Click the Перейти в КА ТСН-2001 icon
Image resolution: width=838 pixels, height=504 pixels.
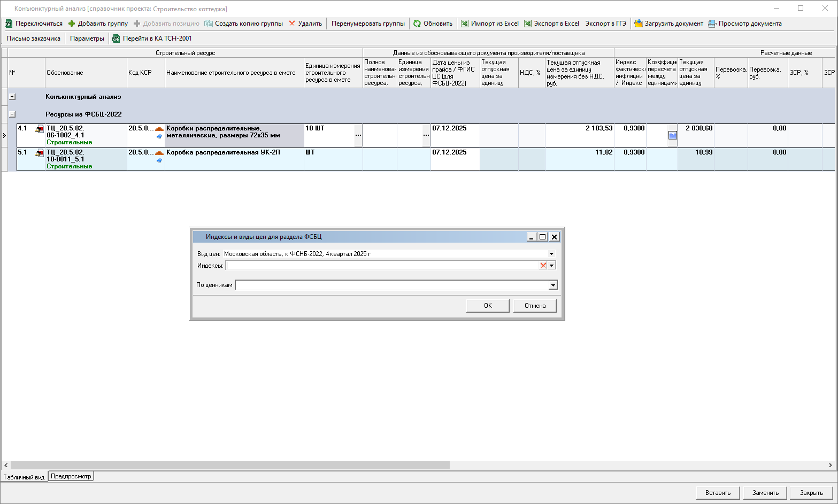(x=116, y=38)
